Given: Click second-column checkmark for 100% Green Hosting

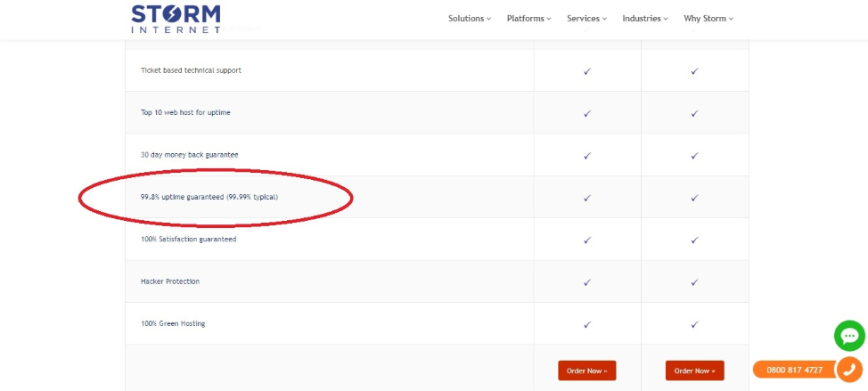Looking at the screenshot, I should tap(694, 324).
